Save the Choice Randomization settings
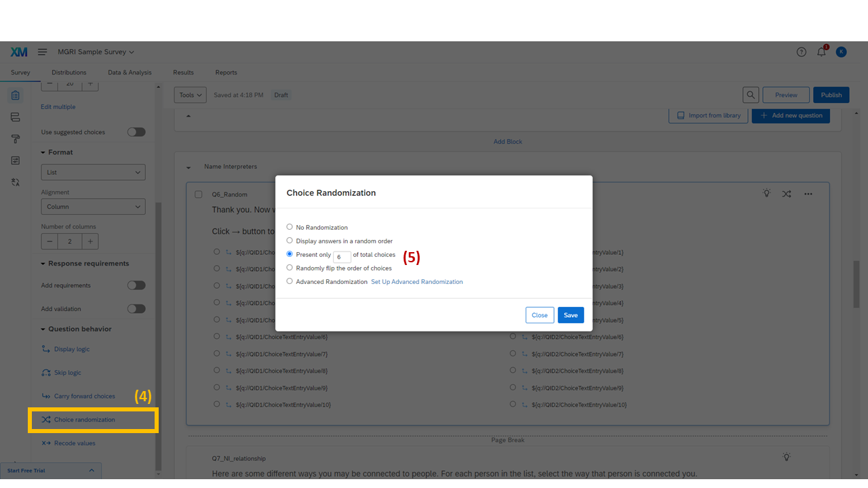The height and width of the screenshot is (488, 868). (x=570, y=314)
